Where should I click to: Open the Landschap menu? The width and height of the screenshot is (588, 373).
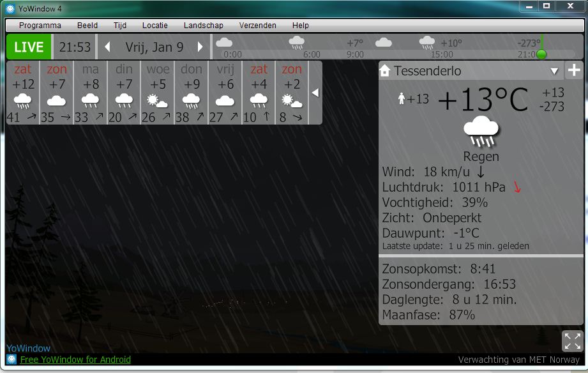pyautogui.click(x=203, y=26)
